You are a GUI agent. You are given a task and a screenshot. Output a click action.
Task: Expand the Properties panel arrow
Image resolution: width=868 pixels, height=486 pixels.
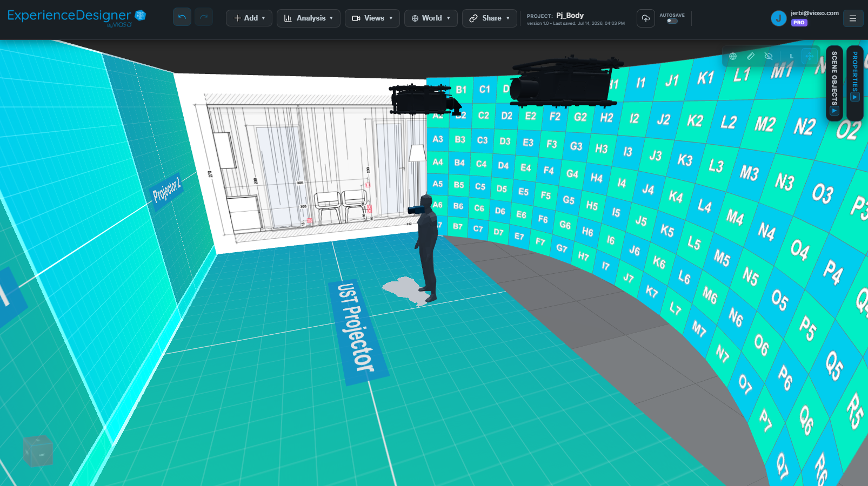[855, 97]
